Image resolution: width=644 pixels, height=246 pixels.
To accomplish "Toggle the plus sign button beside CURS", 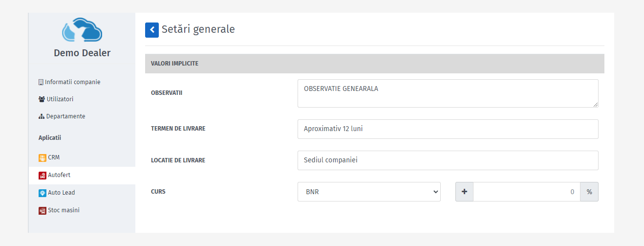I will tap(464, 192).
